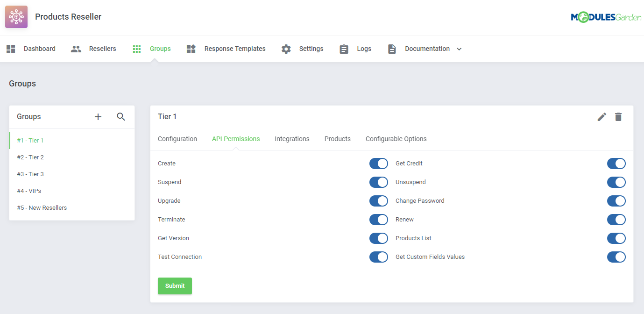Open the Logs clipboard icon
Image resolution: width=644 pixels, height=314 pixels.
point(344,49)
